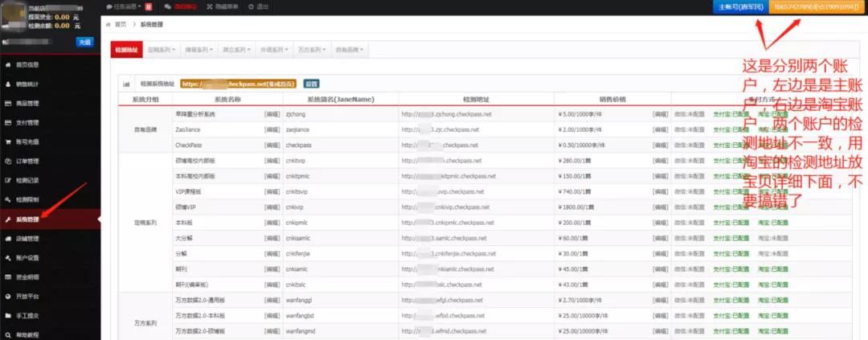Click the 设置 button beside the detection URL

point(311,84)
